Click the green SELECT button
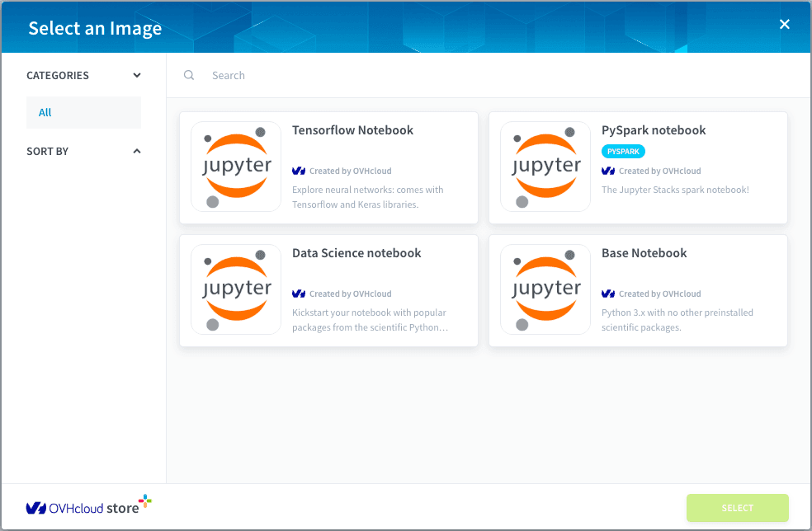The height and width of the screenshot is (531, 812). click(x=738, y=508)
